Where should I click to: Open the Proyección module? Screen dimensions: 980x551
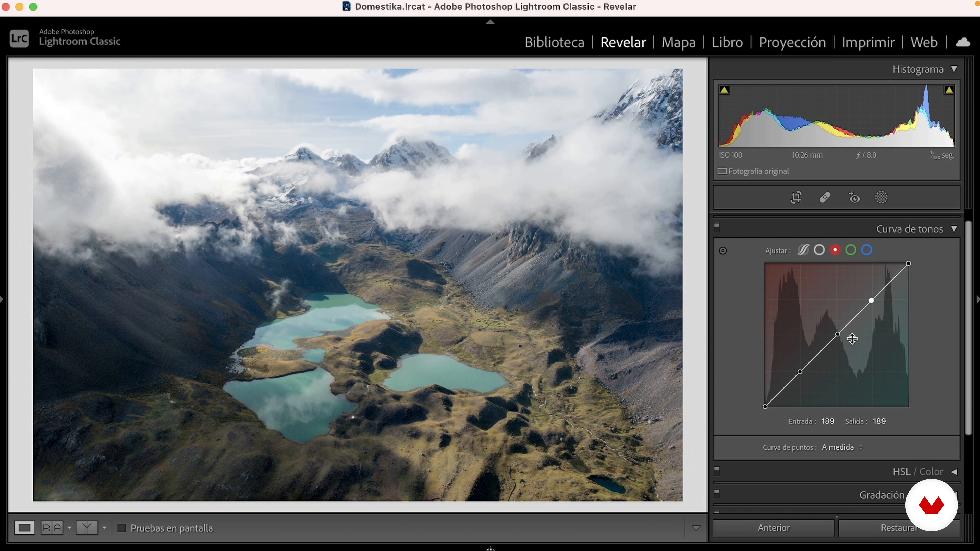pyautogui.click(x=792, y=42)
